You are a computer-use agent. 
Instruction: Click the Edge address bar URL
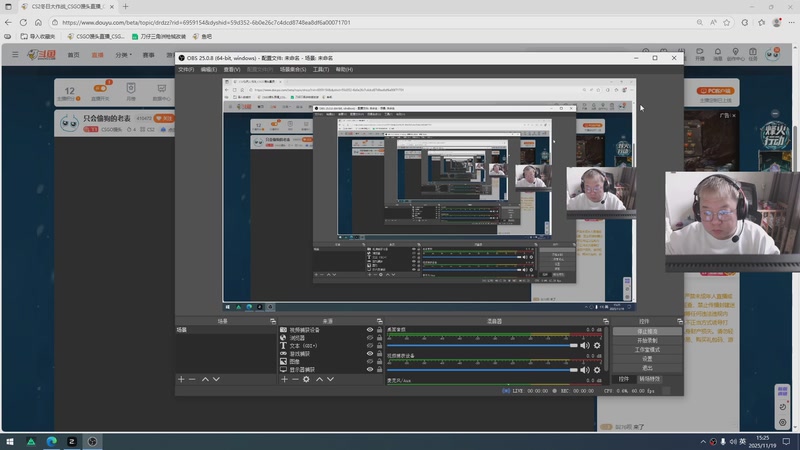[x=206, y=22]
